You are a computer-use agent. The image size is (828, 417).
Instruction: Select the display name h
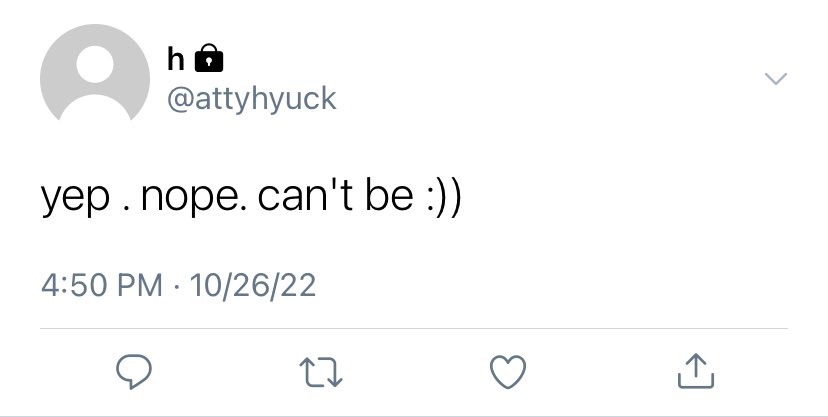[x=176, y=59]
